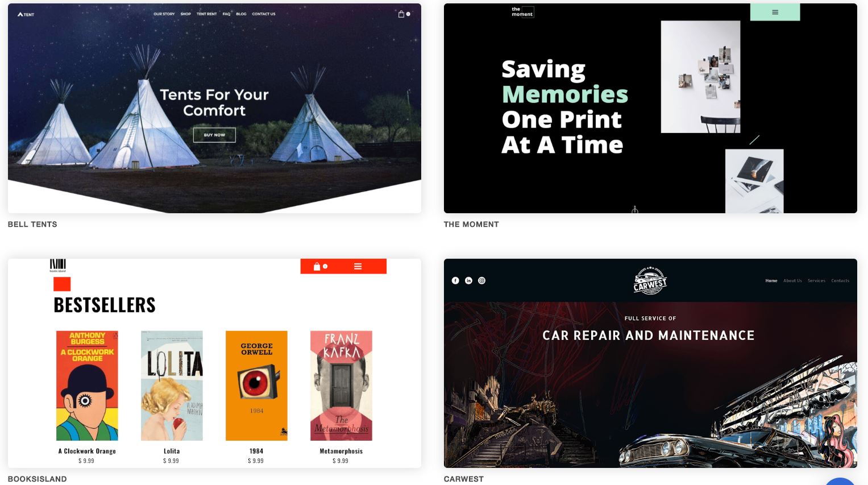The width and height of the screenshot is (868, 485).
Task: Click the LinkedIn icon in Carwest header
Action: tap(468, 280)
